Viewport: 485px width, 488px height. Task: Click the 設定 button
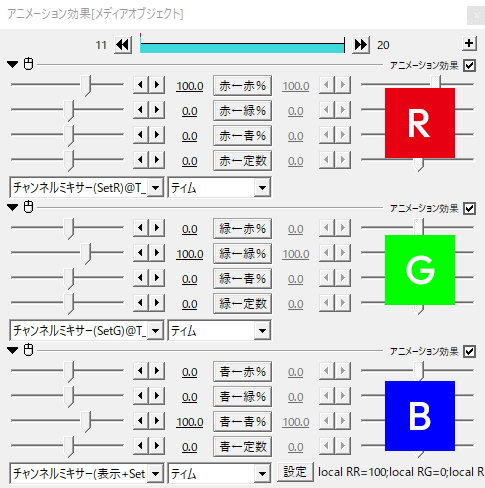point(295,472)
